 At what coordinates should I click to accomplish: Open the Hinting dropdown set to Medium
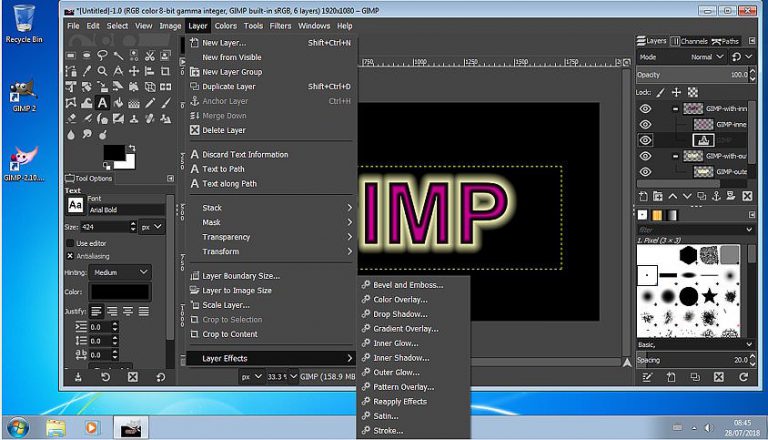coord(120,272)
